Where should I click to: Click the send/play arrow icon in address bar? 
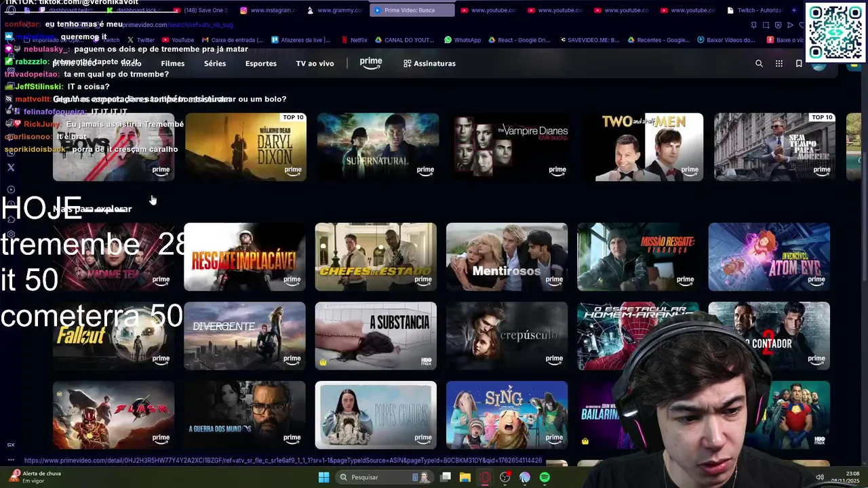(790, 25)
